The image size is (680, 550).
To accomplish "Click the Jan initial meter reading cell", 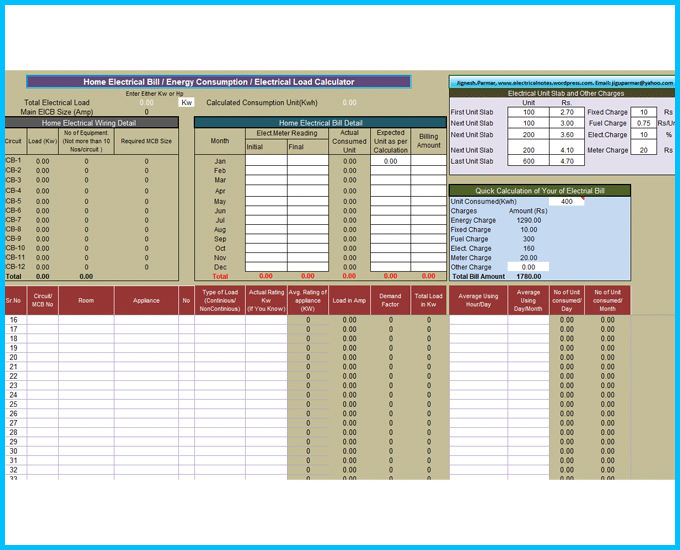I will coord(265,161).
